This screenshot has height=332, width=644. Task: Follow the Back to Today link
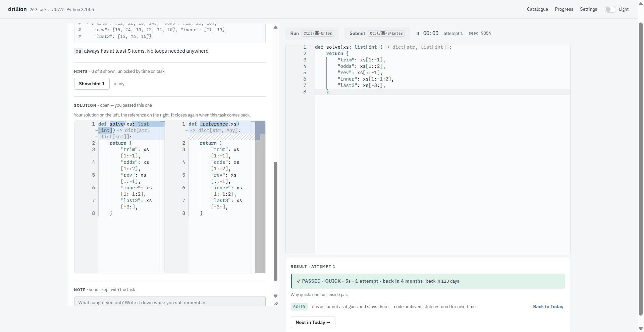pyautogui.click(x=548, y=306)
